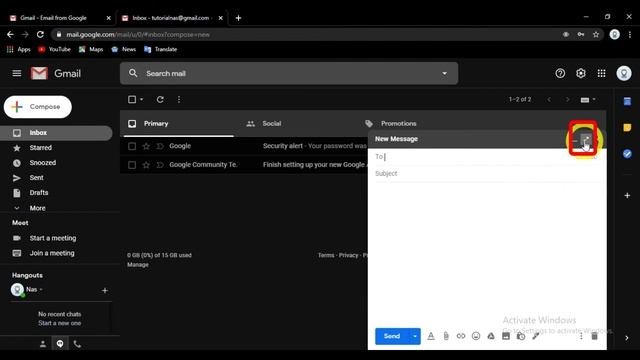Open More options menu in compose

(x=581, y=336)
